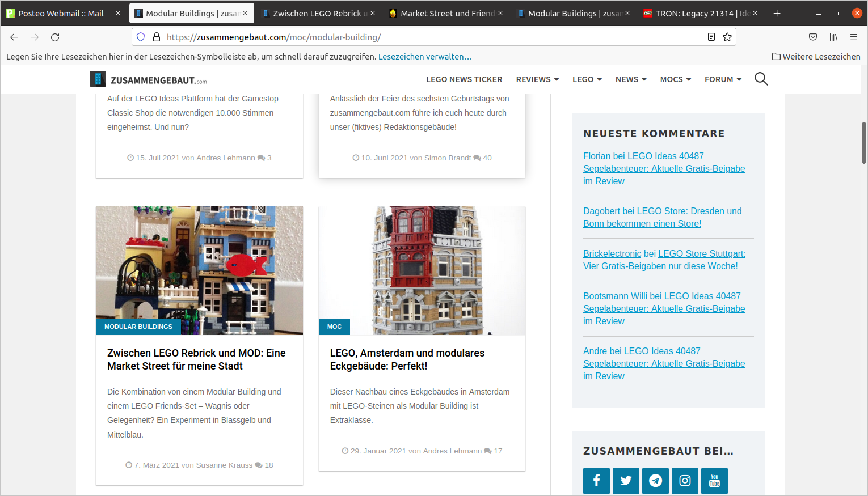868x496 pixels.
Task: Open the site search magnifier icon
Action: [x=761, y=79]
